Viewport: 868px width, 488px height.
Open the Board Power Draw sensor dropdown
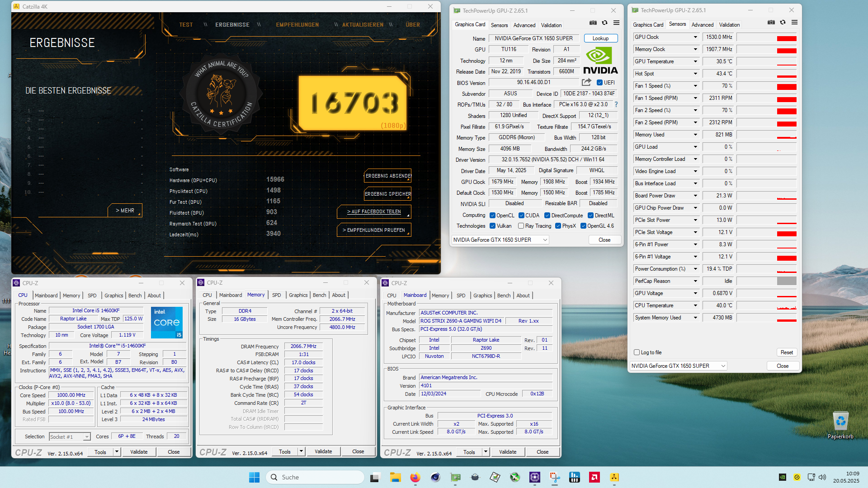695,196
